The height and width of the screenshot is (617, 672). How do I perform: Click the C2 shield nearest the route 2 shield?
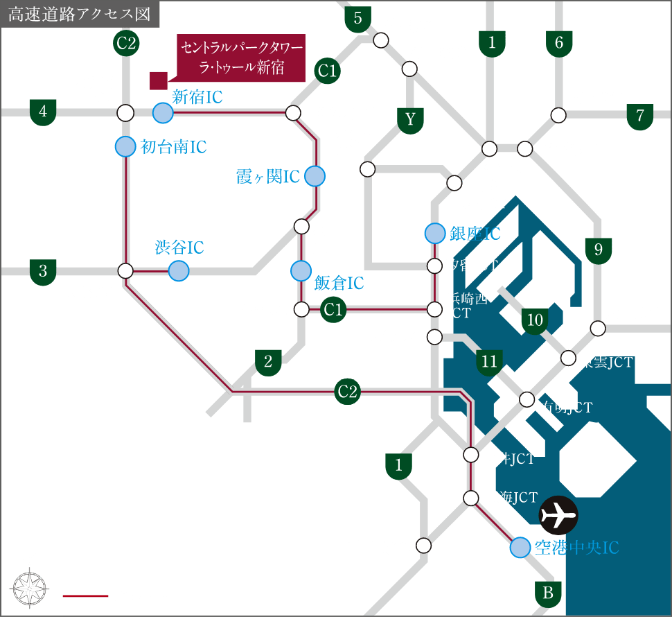(347, 391)
